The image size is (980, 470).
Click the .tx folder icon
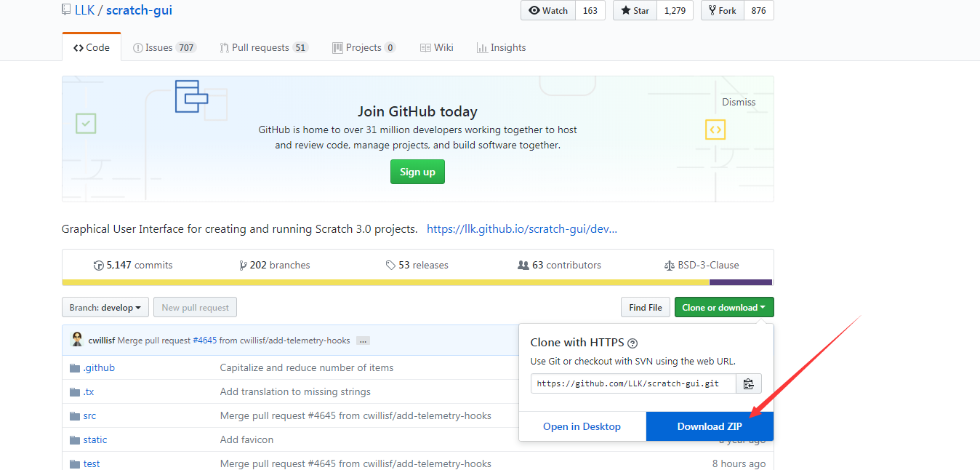pyautogui.click(x=74, y=391)
